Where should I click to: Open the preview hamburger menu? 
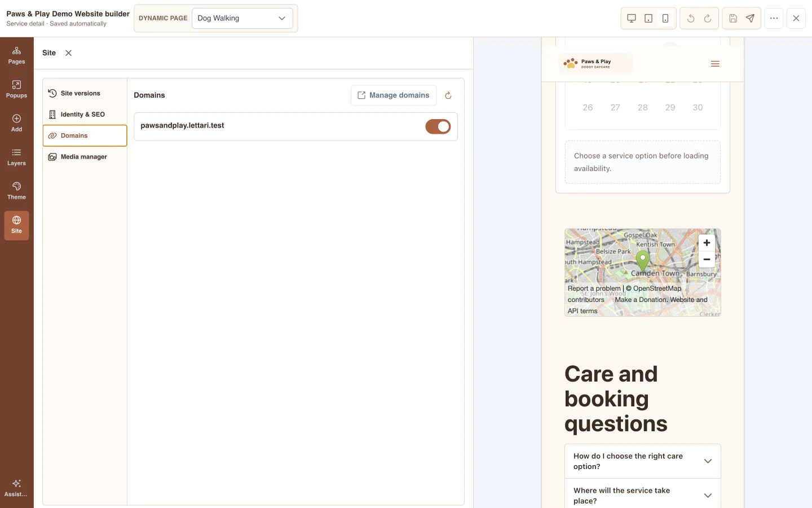pyautogui.click(x=715, y=64)
